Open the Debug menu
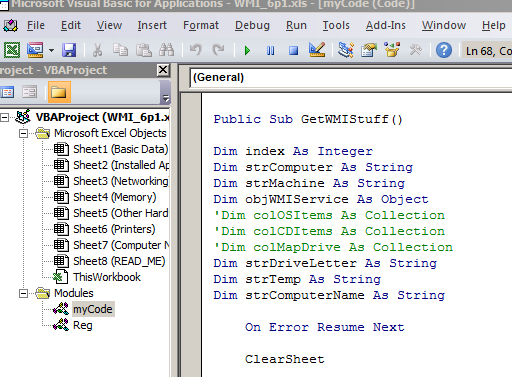Image resolution: width=512 pixels, height=377 pixels. pos(252,25)
